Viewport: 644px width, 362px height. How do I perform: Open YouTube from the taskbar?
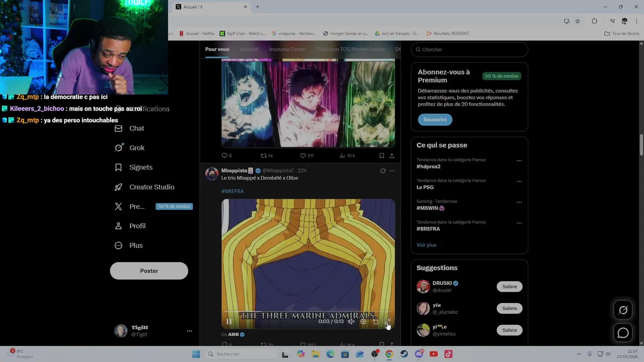[434, 354]
